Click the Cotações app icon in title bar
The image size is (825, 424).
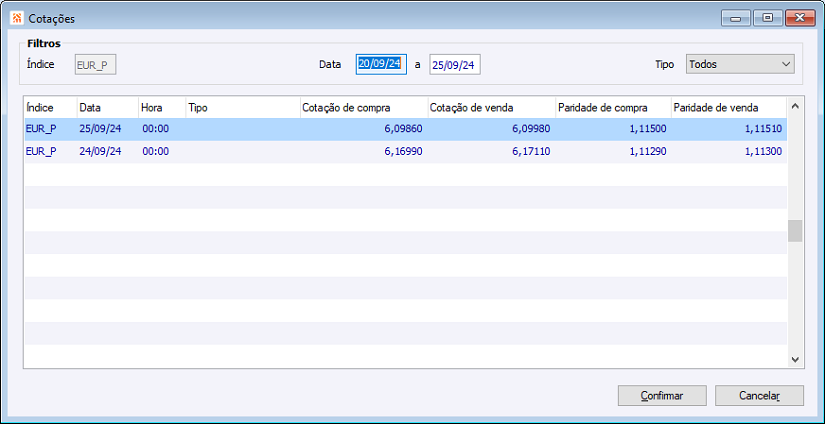17,18
